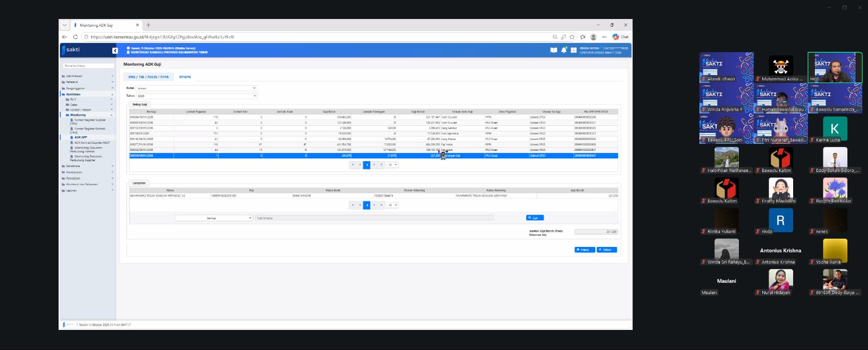Select the rinda participant thumbnail
This screenshot has width=868, height=350.
[781, 220]
